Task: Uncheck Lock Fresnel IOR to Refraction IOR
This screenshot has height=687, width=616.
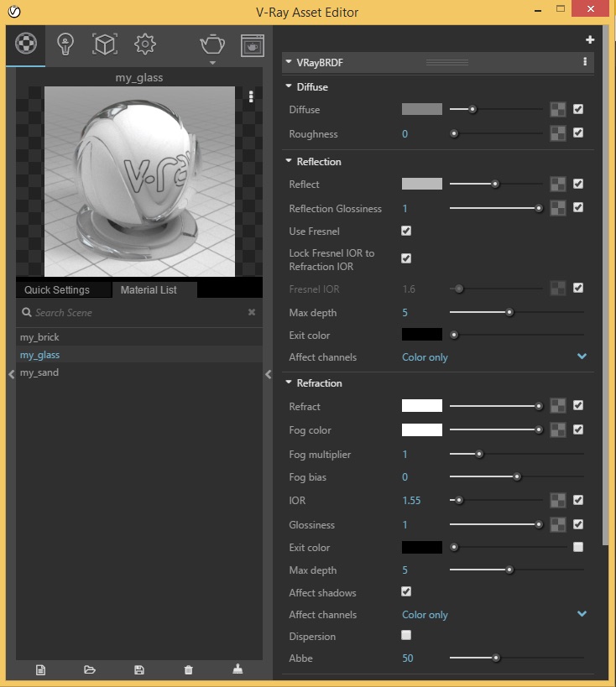Action: pos(406,258)
